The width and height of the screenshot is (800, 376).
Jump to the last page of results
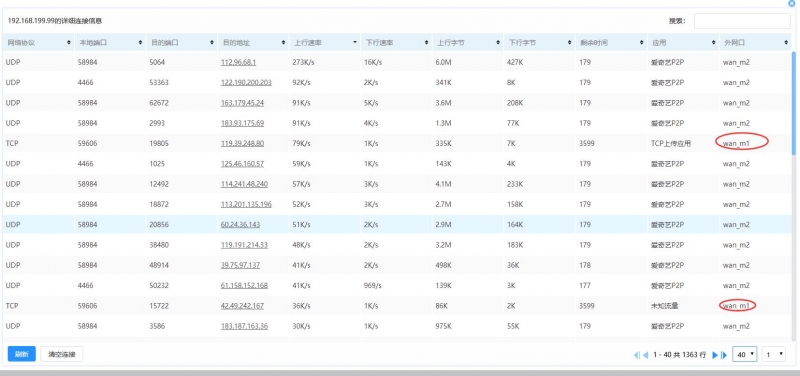(x=723, y=355)
